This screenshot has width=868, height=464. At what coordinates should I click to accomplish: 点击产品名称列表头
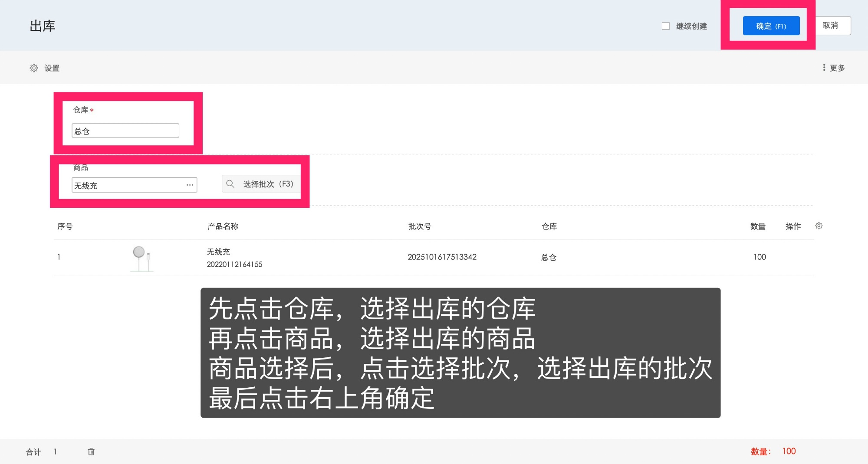(222, 226)
